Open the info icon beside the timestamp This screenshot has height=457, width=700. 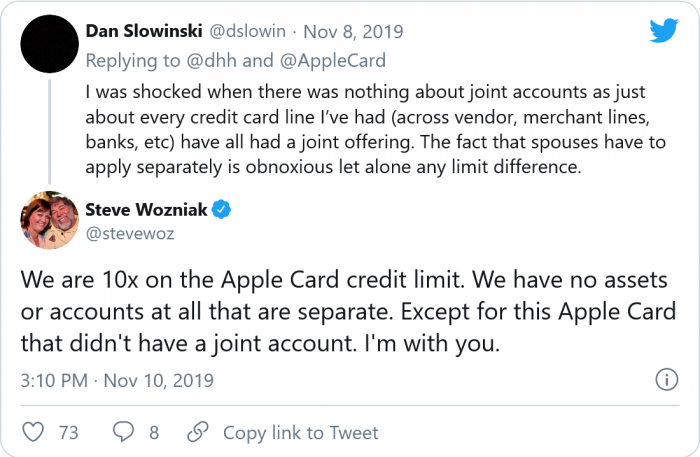click(x=665, y=380)
